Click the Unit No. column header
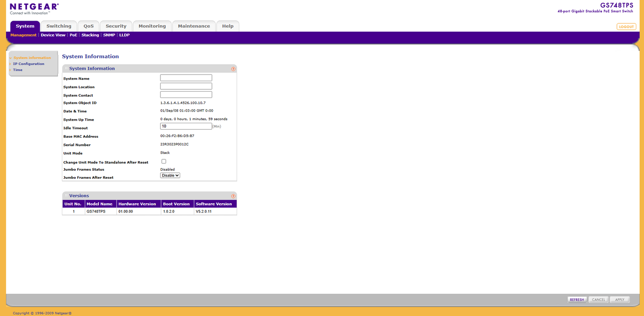This screenshot has width=644, height=316. click(x=73, y=204)
